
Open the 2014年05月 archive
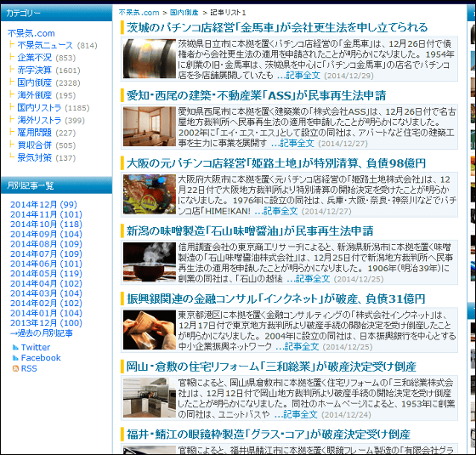(46, 274)
